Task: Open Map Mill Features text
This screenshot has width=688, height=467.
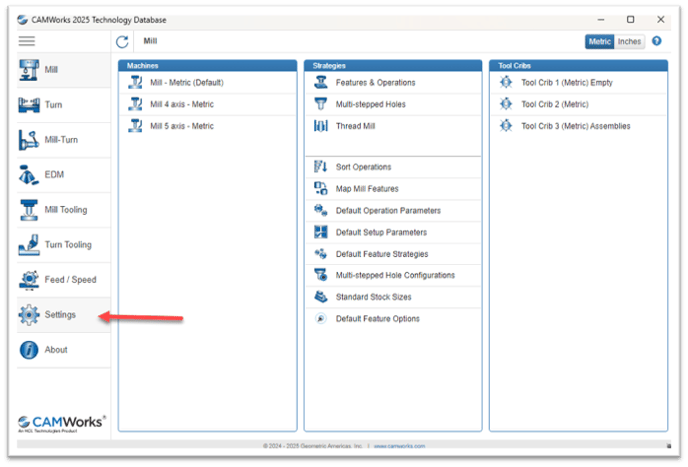Action: (x=367, y=189)
